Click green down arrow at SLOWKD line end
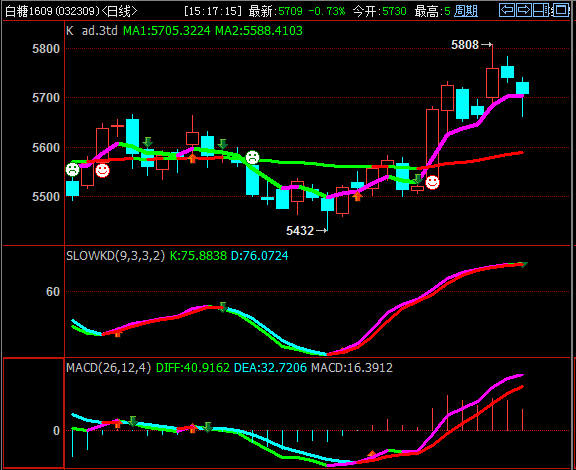Image resolution: width=576 pixels, height=470 pixels. click(523, 265)
